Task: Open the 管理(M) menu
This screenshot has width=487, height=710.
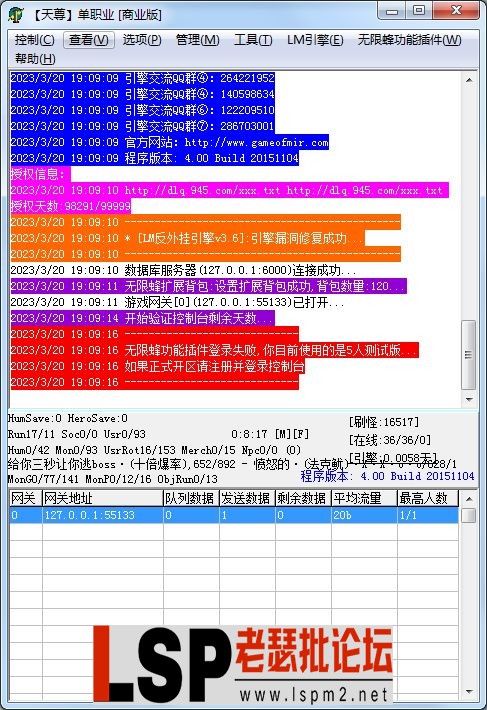Action: (x=197, y=40)
